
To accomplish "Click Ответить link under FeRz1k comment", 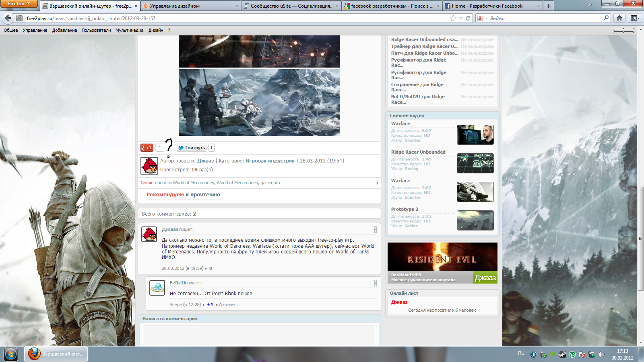I will 228,305.
